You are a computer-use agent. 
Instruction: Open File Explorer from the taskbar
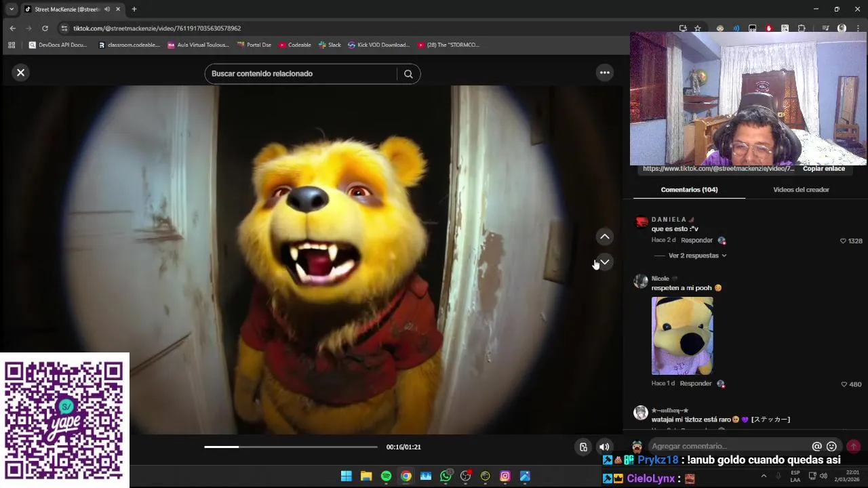coord(366,476)
